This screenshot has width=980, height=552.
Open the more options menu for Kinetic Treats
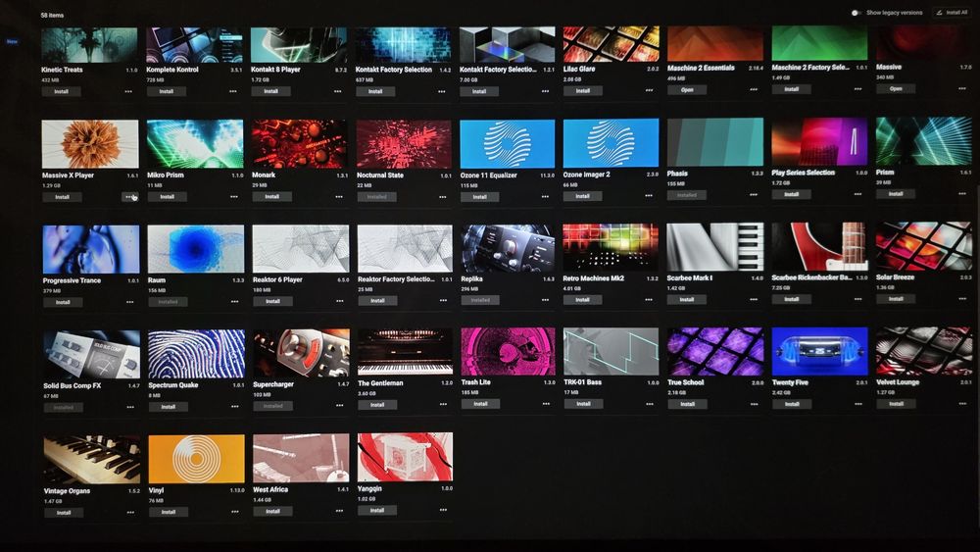pyautogui.click(x=128, y=91)
